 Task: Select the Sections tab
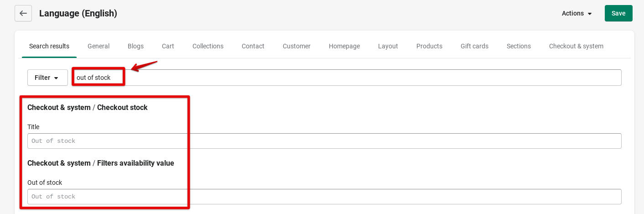[x=519, y=46]
